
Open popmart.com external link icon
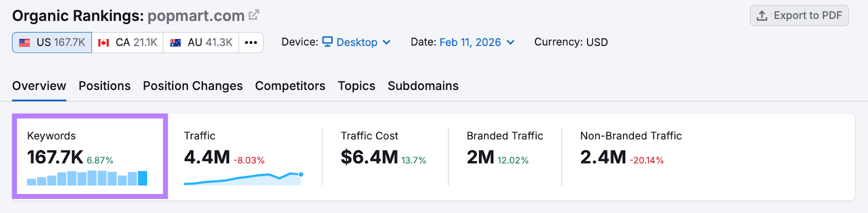(x=254, y=15)
